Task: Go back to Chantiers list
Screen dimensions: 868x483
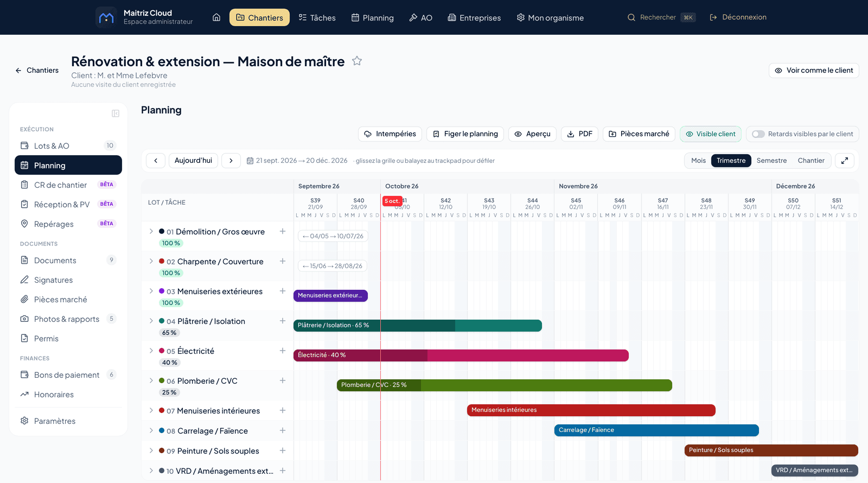Action: [x=37, y=71]
